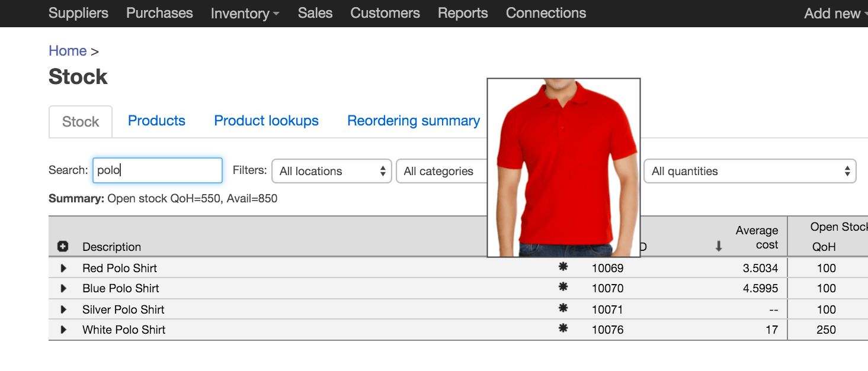The image size is (868, 371).
Task: Open the All quantities filter dropdown
Action: pos(750,171)
